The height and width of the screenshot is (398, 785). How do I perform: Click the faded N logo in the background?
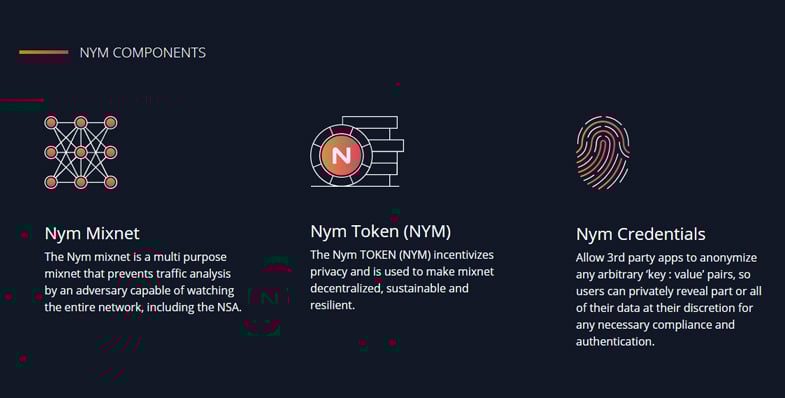click(269, 299)
